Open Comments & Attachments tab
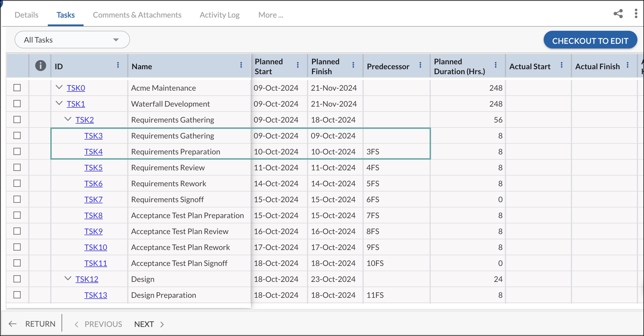The height and width of the screenshot is (336, 644). (x=137, y=15)
